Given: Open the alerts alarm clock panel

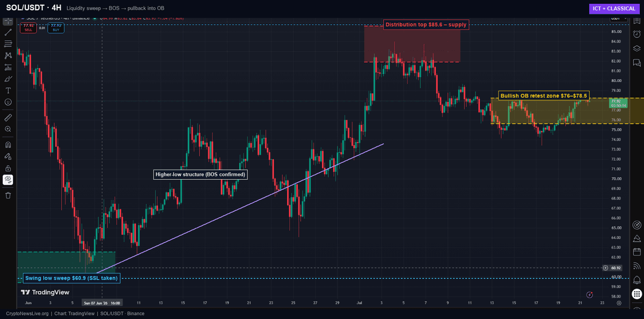Looking at the screenshot, I should pyautogui.click(x=637, y=35).
